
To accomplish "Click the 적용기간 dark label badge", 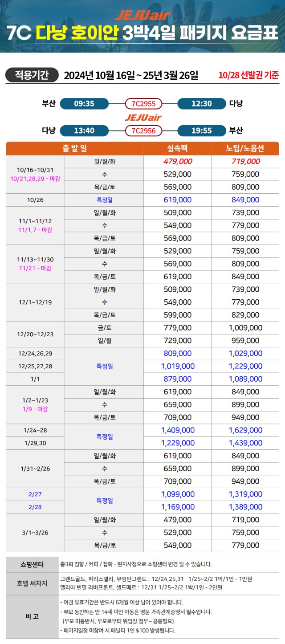I will [x=32, y=75].
